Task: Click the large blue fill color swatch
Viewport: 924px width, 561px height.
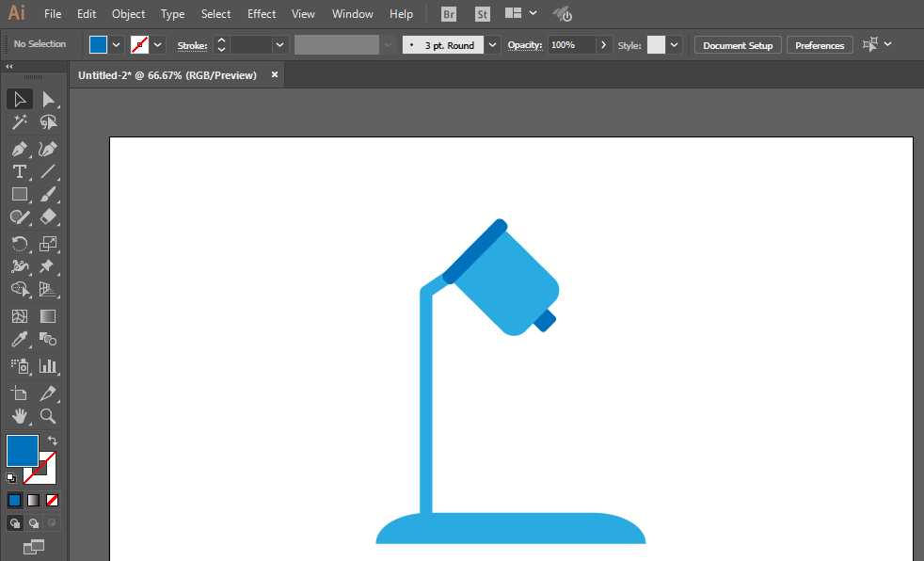Action: (x=22, y=451)
